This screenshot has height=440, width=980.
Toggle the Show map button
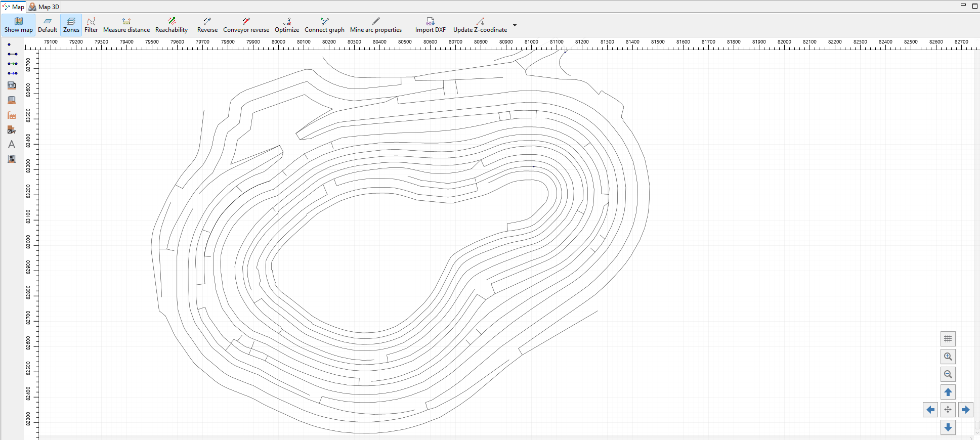19,25
